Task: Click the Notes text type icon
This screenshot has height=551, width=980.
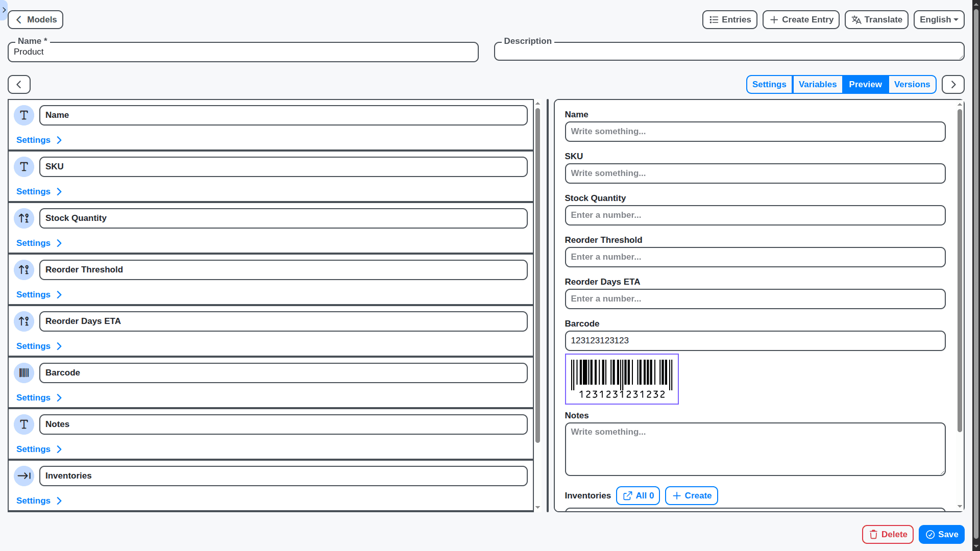Action: click(23, 424)
